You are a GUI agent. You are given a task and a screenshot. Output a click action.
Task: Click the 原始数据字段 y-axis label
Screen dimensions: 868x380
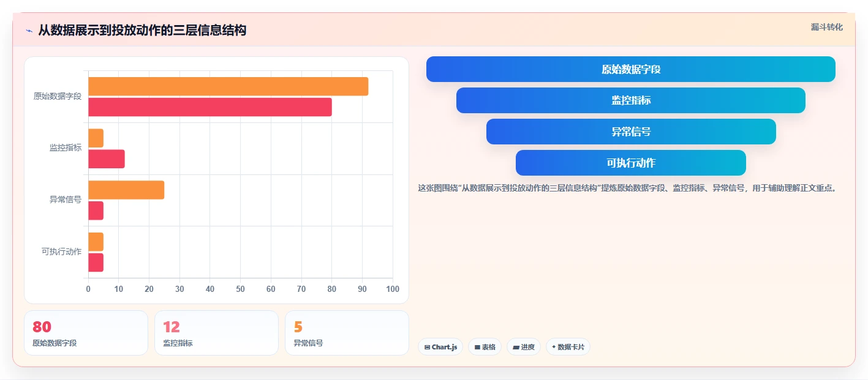[x=58, y=96]
